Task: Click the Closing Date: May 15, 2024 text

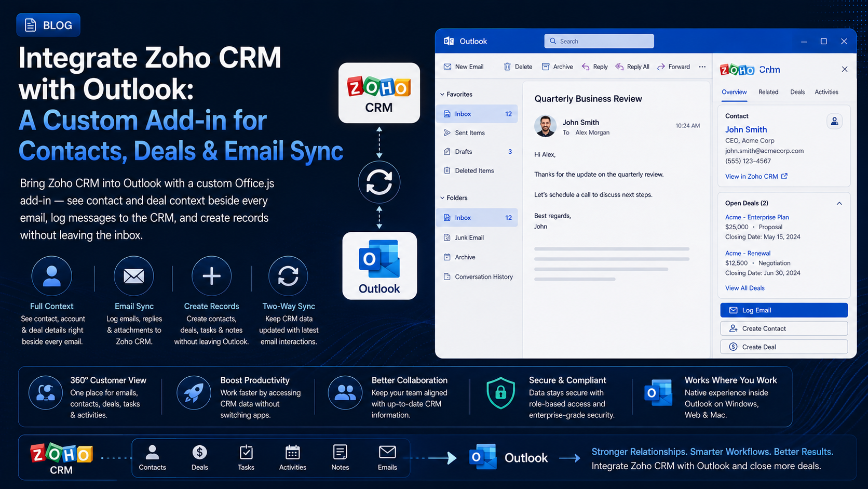Action: 763,237
